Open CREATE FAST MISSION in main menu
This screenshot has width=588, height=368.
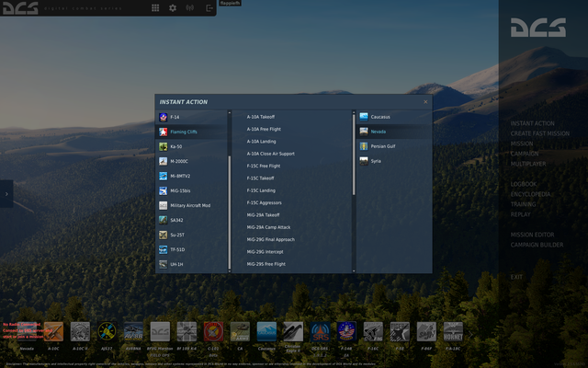pos(539,133)
